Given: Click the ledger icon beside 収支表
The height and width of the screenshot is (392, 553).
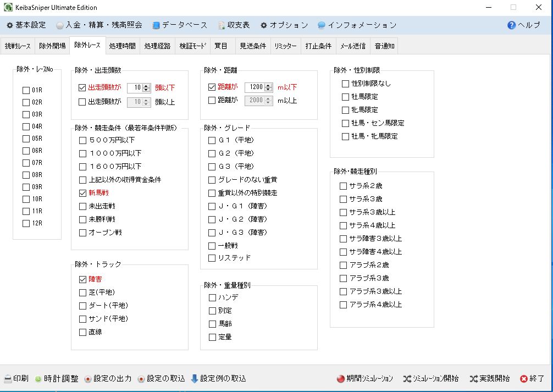Looking at the screenshot, I should (221, 25).
